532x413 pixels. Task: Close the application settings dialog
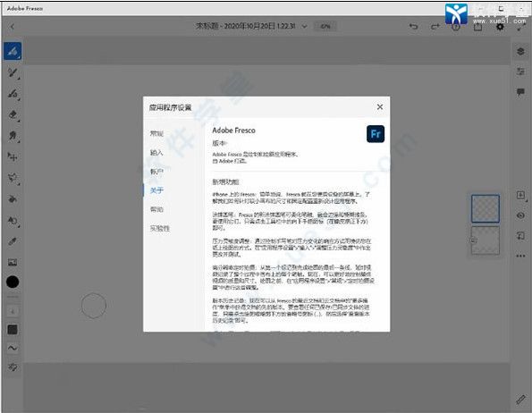click(x=380, y=107)
